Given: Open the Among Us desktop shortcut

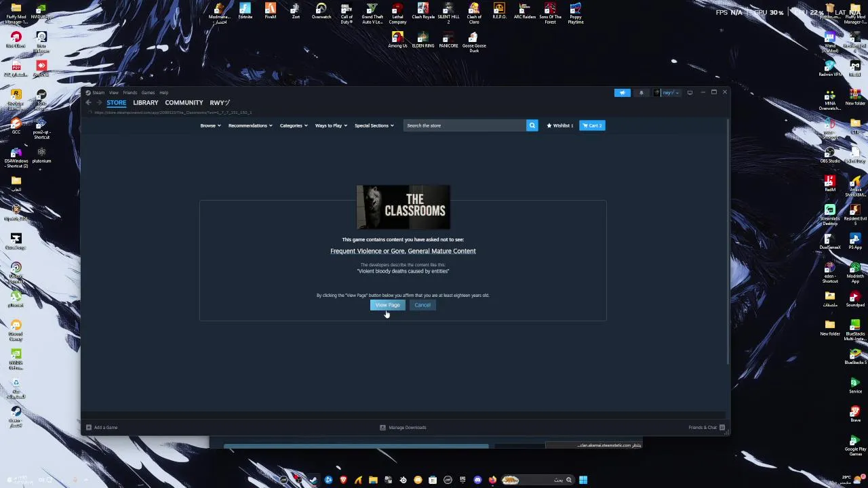Looking at the screenshot, I should tap(397, 40).
